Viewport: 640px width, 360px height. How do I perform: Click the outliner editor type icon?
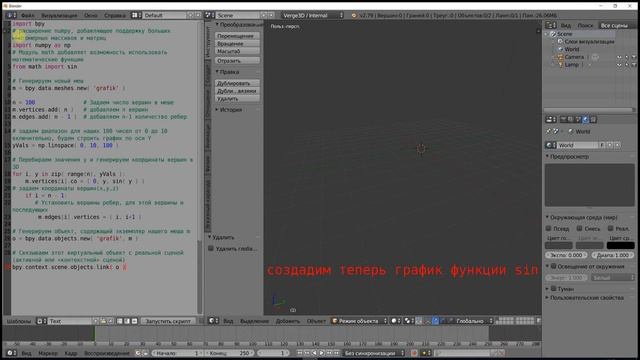551,25
